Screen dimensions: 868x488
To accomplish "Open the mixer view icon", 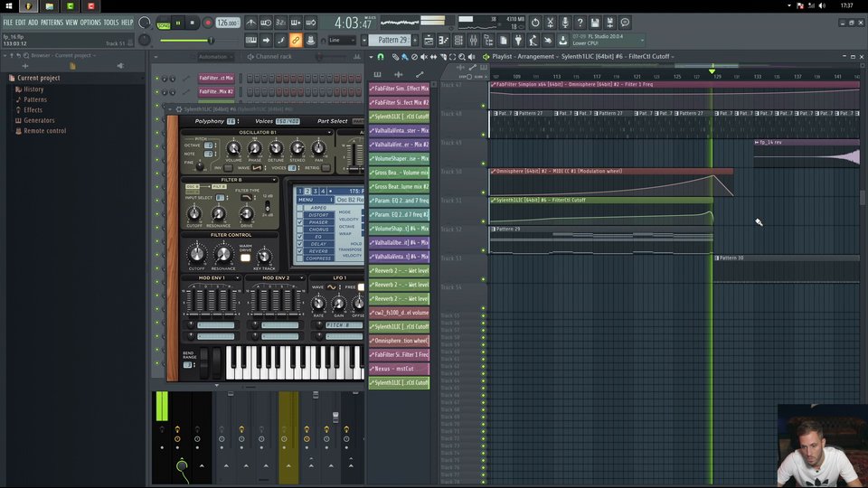I will 474,40.
